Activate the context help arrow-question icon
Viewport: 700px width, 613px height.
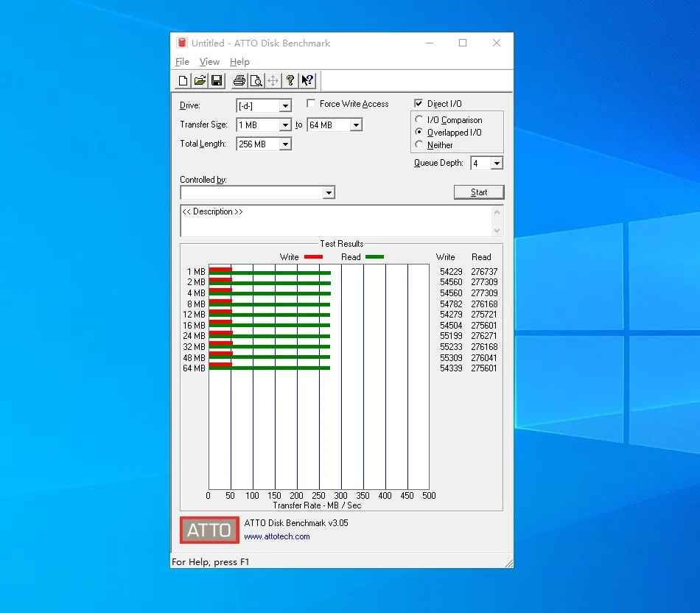point(307,81)
